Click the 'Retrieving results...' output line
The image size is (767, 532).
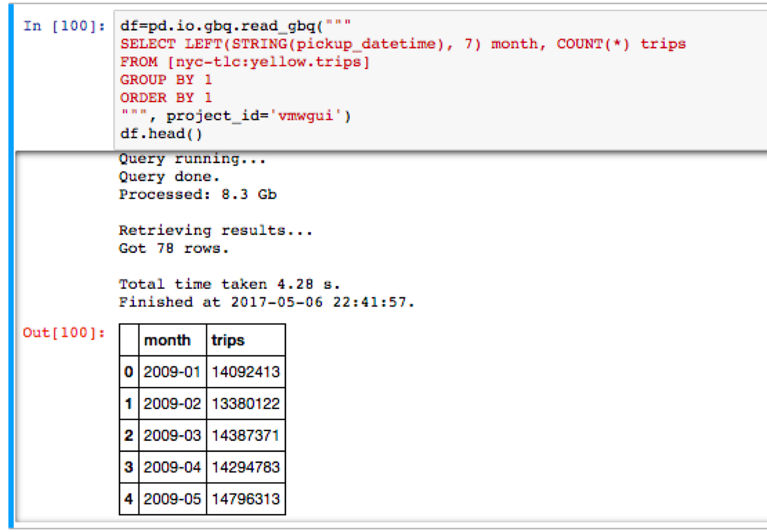(x=216, y=231)
